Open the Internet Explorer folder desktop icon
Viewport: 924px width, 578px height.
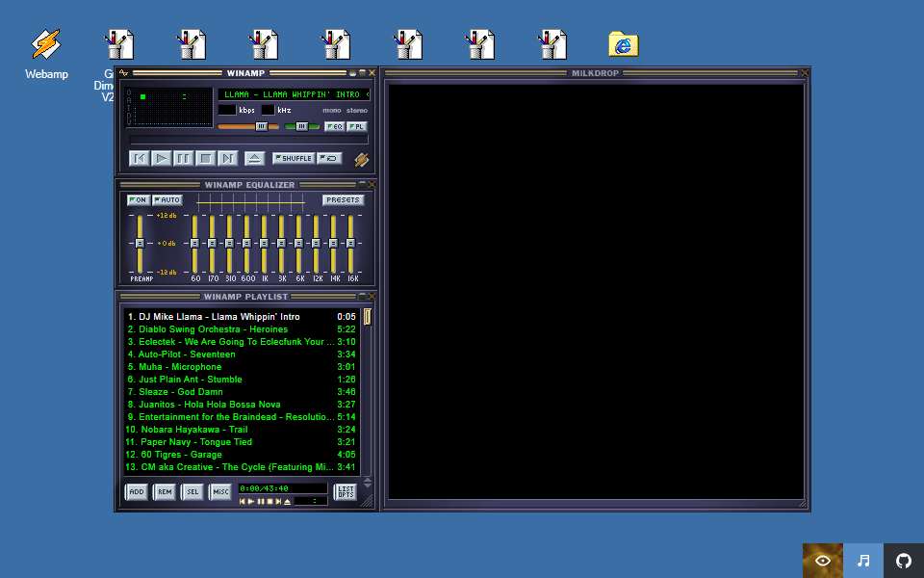tap(624, 45)
